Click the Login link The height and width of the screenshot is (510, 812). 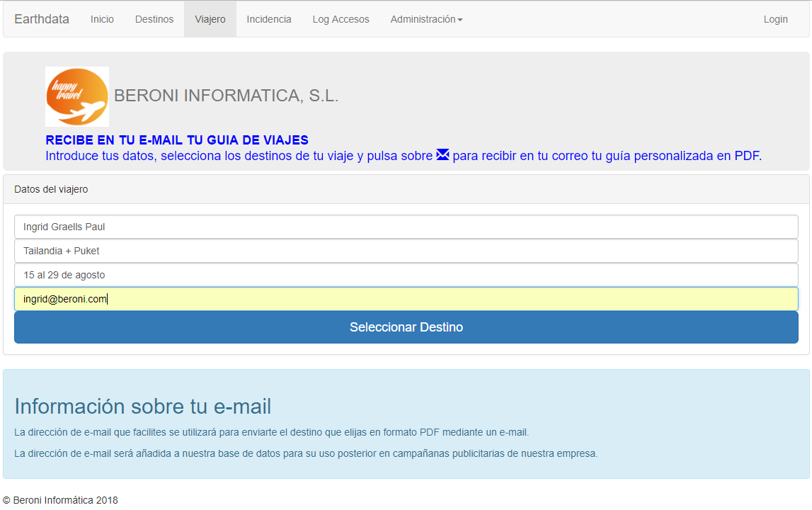775,19
